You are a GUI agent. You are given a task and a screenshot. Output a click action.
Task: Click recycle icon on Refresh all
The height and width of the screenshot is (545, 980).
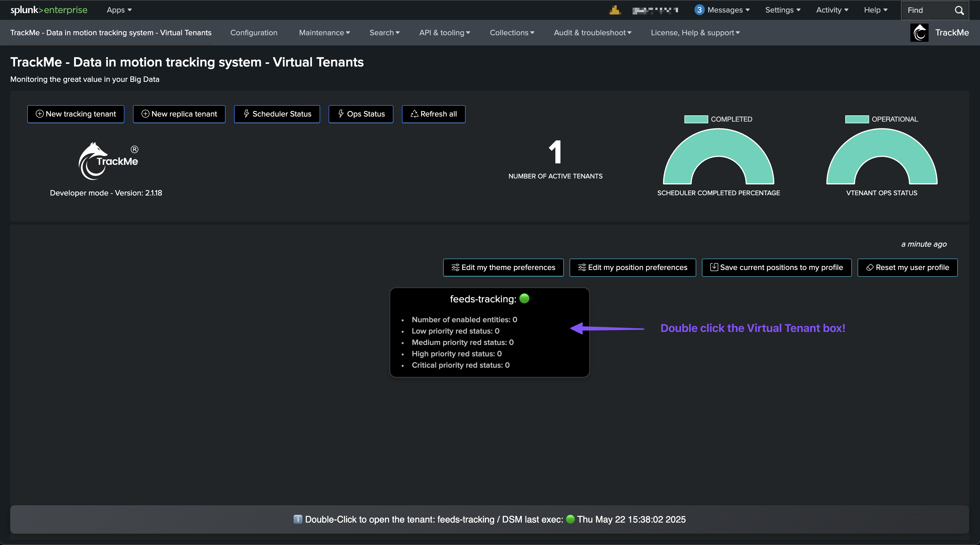coord(414,114)
